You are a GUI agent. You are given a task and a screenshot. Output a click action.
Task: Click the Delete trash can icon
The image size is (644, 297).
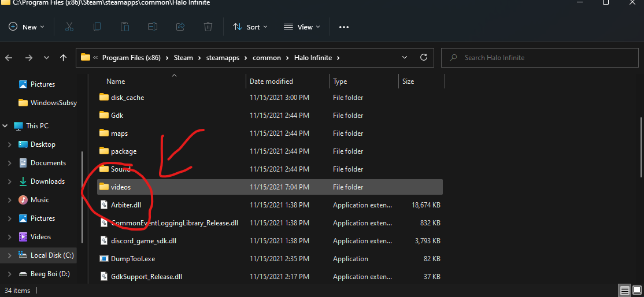208,27
